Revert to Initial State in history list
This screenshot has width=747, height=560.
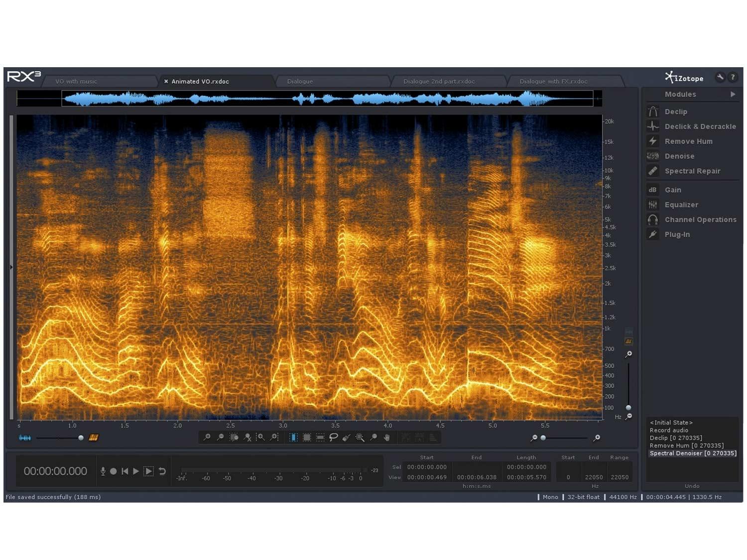point(671,423)
